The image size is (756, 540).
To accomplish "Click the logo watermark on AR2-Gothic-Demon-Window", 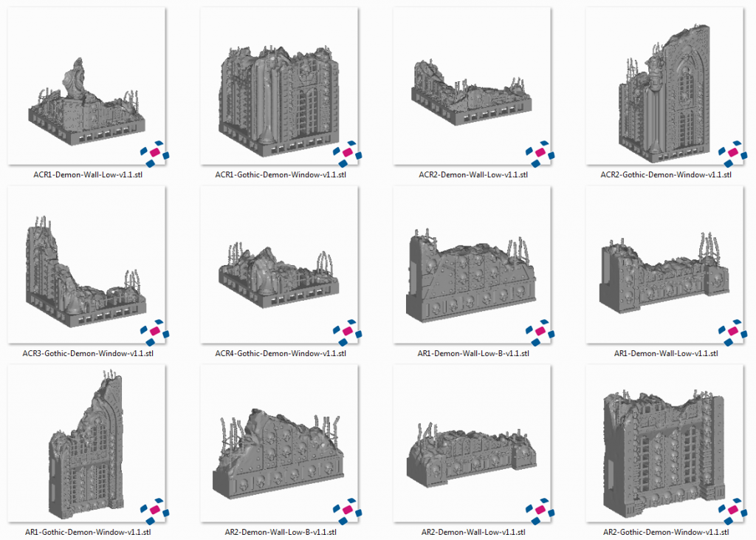I will click(x=731, y=510).
